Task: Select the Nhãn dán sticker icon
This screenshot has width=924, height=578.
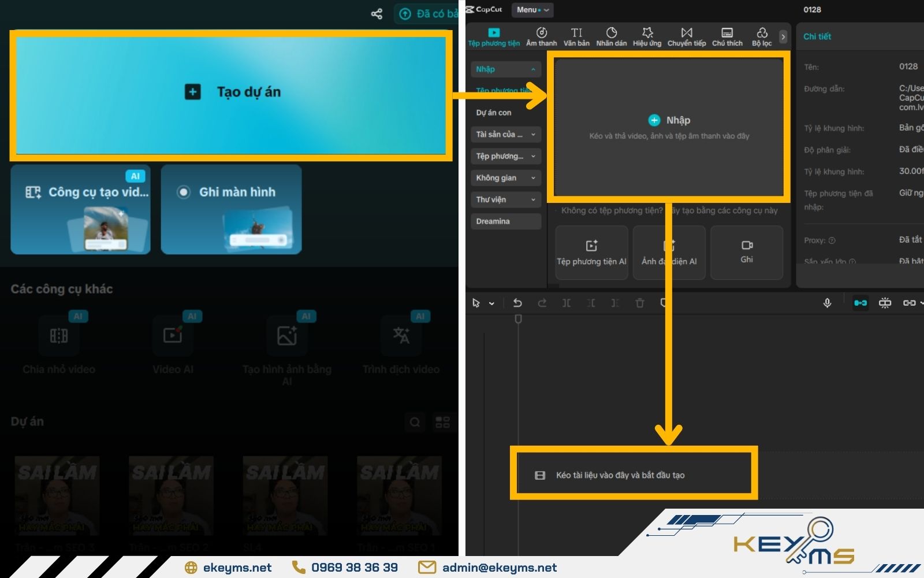Action: click(611, 36)
